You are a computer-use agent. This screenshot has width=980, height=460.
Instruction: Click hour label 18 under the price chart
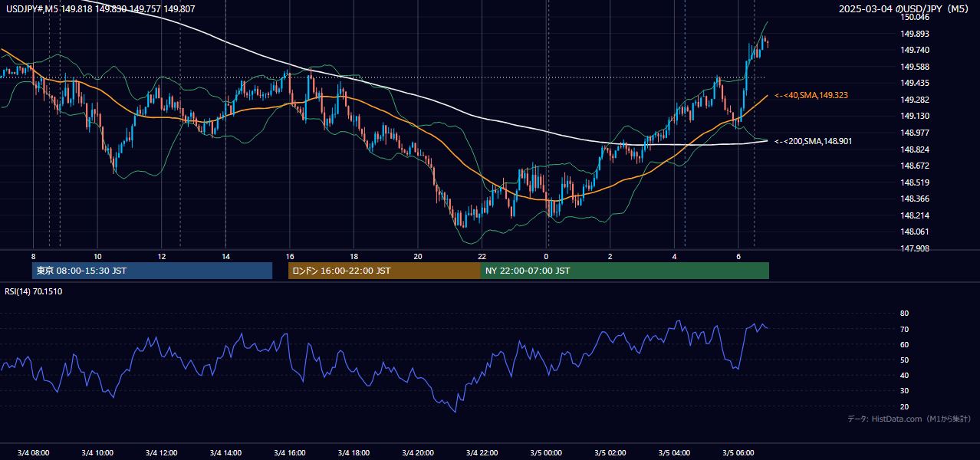[354, 256]
